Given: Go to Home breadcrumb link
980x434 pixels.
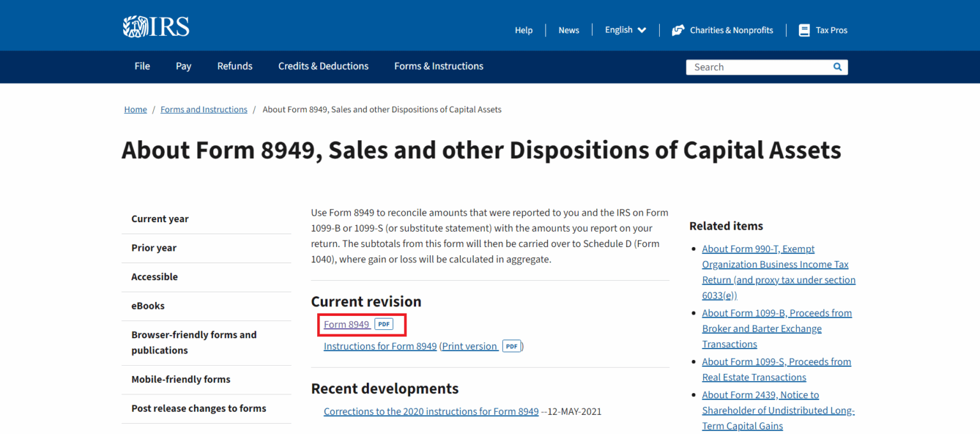Looking at the screenshot, I should (x=135, y=110).
